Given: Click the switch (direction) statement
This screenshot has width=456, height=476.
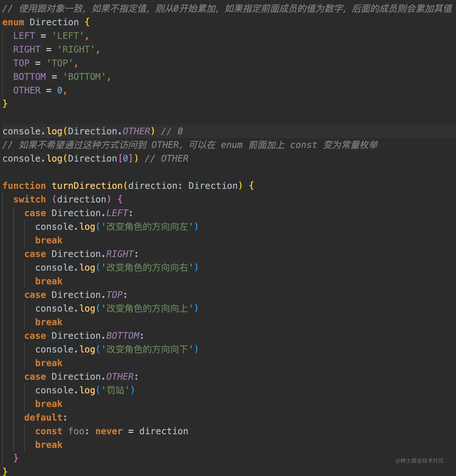Looking at the screenshot, I should point(68,199).
